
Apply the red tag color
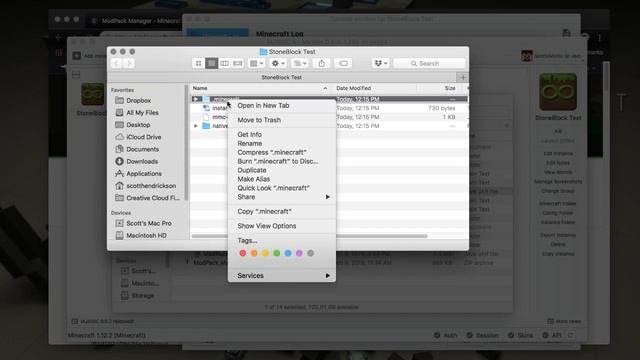click(x=242, y=253)
